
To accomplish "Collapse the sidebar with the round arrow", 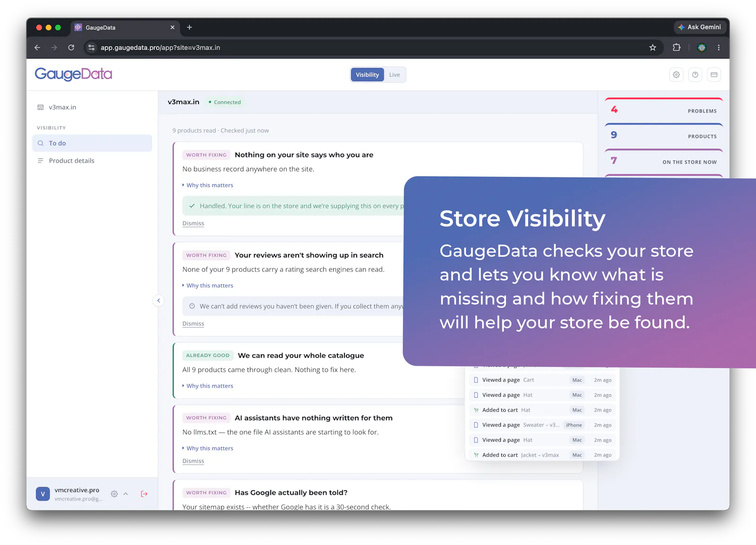I will point(159,300).
